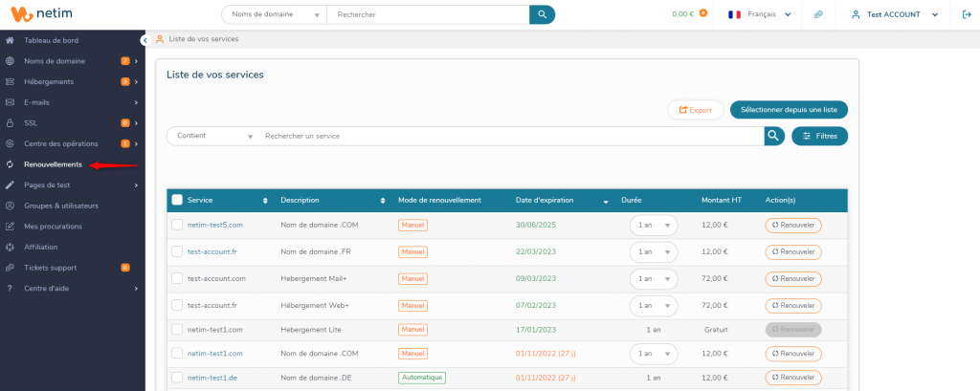
Task: Click Renouveler for Hebergement Mail+ row
Action: [x=793, y=278]
